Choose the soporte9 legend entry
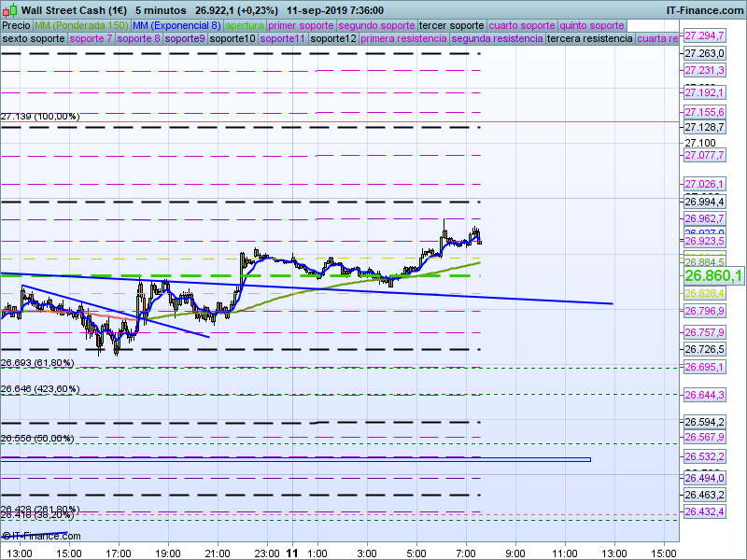The image size is (747, 560). pyautogui.click(x=185, y=38)
